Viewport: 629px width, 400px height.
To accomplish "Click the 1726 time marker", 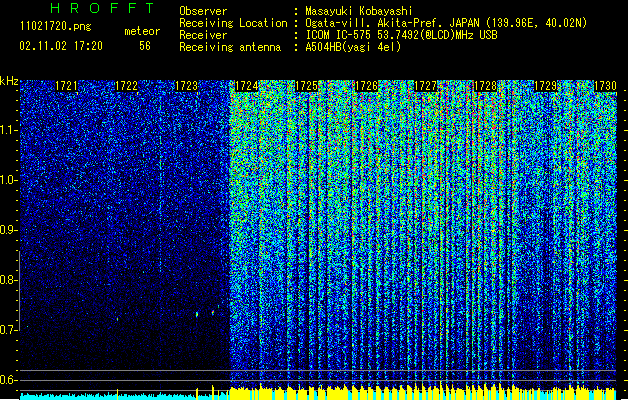I will [367, 86].
